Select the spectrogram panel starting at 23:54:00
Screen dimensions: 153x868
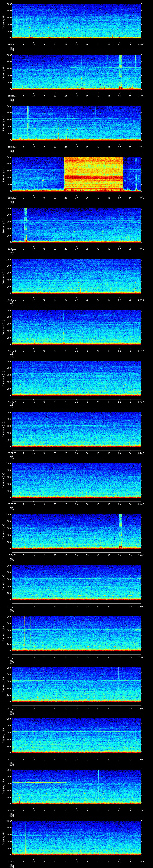tap(76, 531)
